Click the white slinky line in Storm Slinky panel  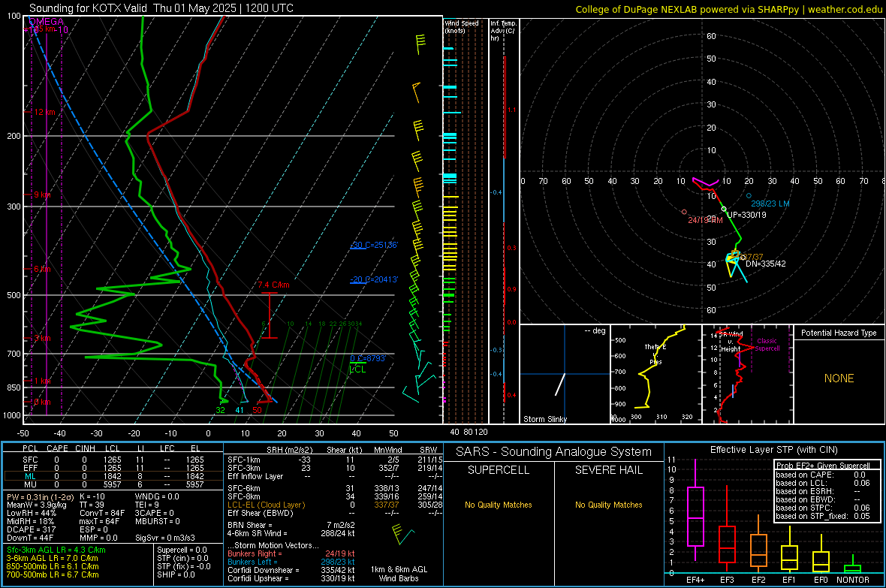coord(560,384)
